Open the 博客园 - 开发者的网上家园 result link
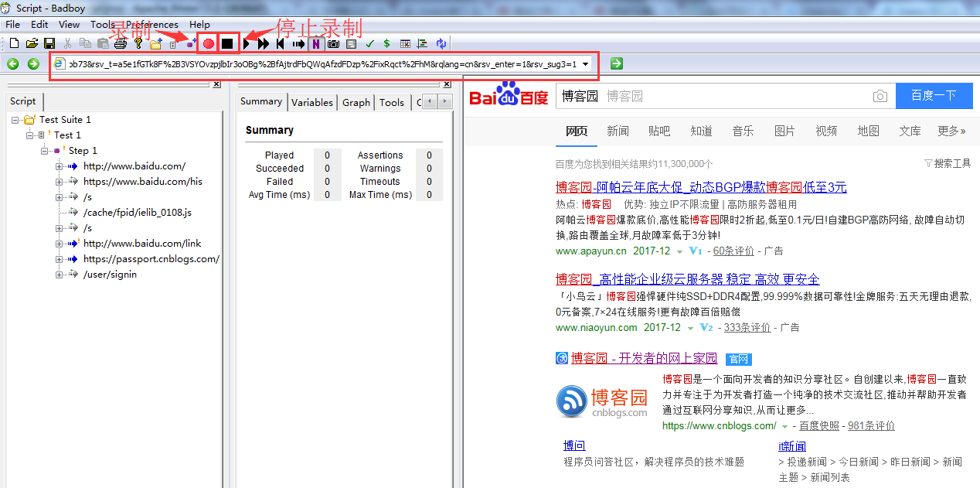 click(644, 358)
